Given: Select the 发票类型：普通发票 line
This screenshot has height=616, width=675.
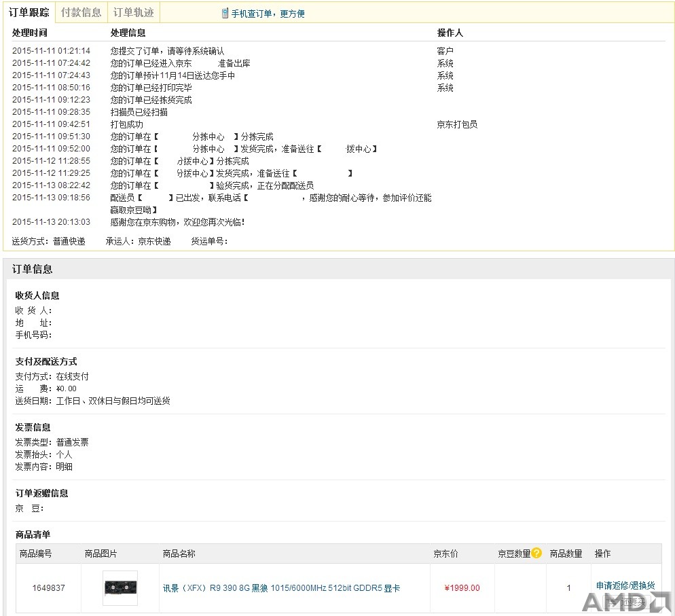Looking at the screenshot, I should click(52, 443).
